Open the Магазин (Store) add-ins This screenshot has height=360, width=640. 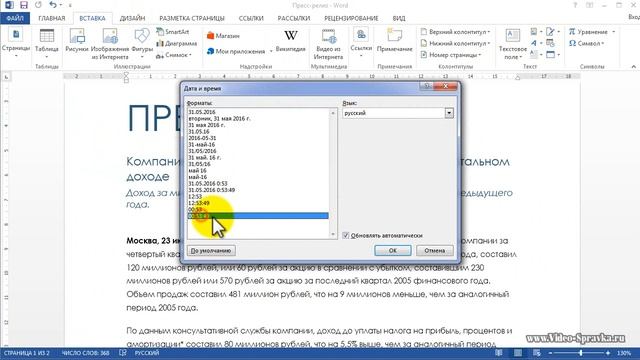coord(223,36)
